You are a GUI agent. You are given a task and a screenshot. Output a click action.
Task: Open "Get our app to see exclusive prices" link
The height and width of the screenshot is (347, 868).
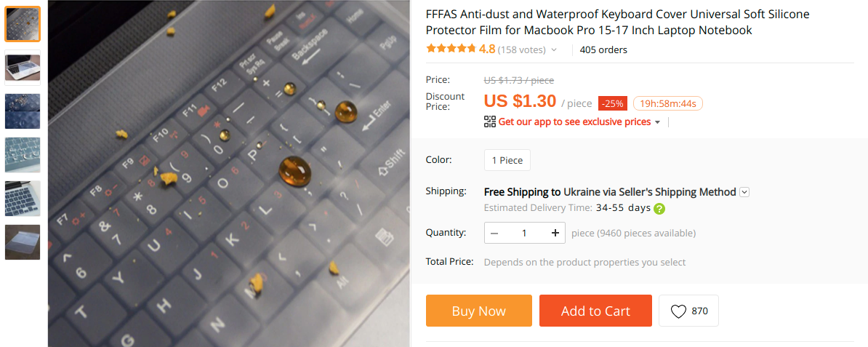(x=574, y=121)
